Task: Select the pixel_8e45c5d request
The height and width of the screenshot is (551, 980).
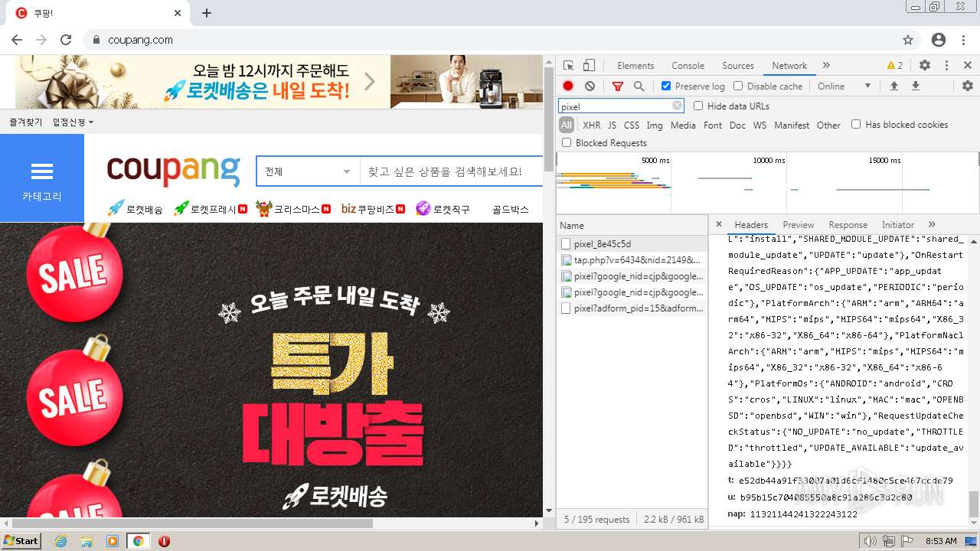Action: tap(632, 244)
